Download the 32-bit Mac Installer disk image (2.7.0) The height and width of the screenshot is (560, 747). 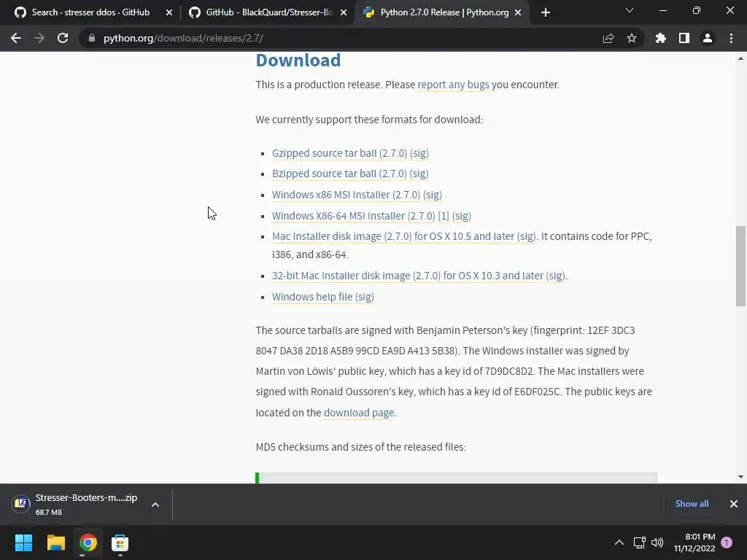click(x=408, y=276)
